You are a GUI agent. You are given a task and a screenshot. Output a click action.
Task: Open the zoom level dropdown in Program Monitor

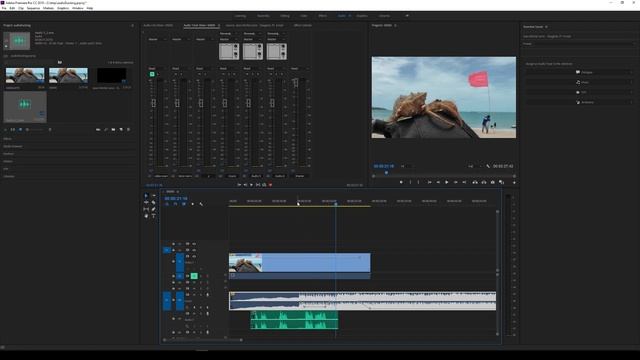click(x=407, y=166)
